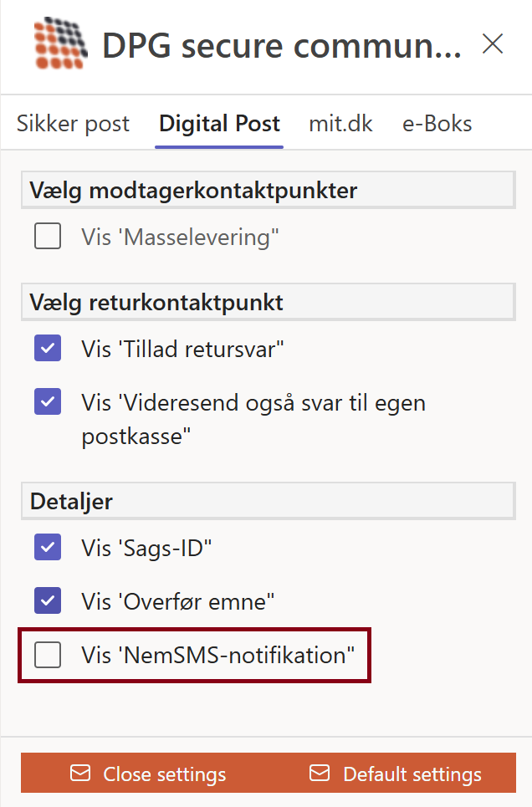This screenshot has height=807, width=532.
Task: Uncheck Vis 'Tillad retursvar'
Action: (x=48, y=348)
